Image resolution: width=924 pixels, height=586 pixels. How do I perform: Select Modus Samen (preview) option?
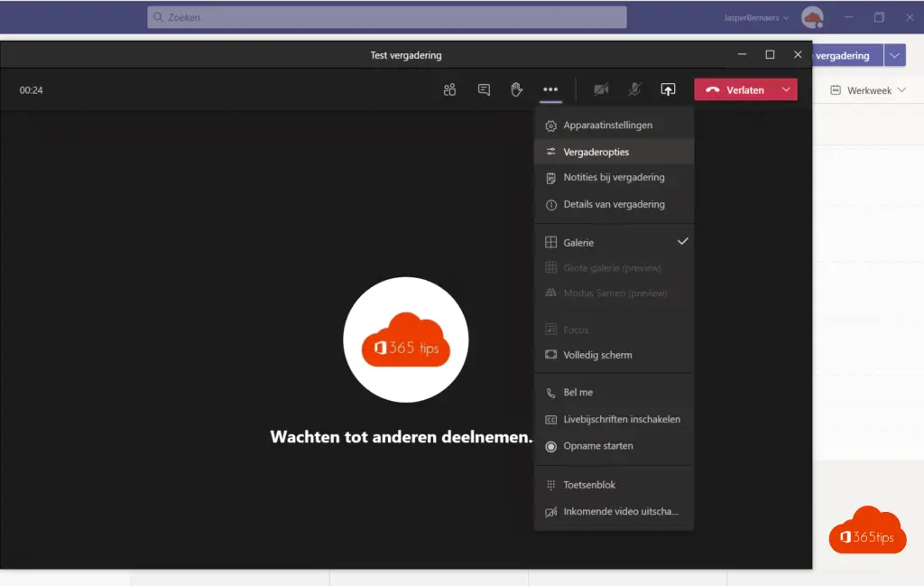614,293
